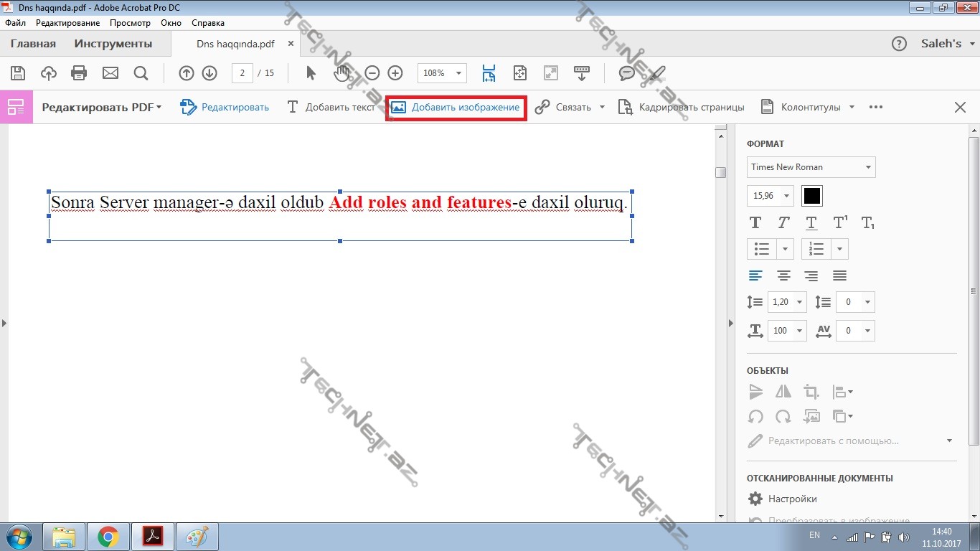The height and width of the screenshot is (551, 980).
Task: Select the arrow Selection tool
Action: 311,73
